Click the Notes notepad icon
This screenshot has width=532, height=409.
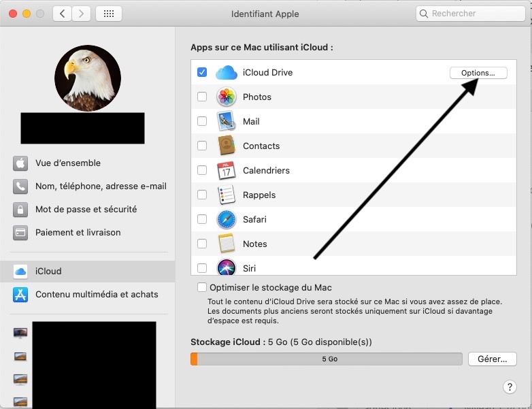click(227, 244)
